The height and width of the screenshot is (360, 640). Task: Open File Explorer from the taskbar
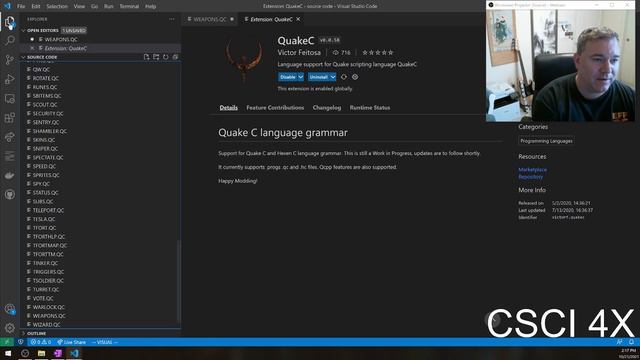point(41,353)
